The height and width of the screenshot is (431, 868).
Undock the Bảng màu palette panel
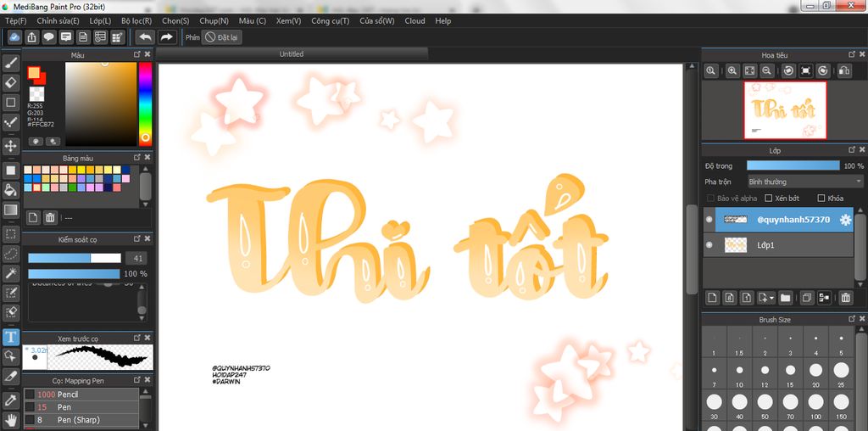(137, 157)
